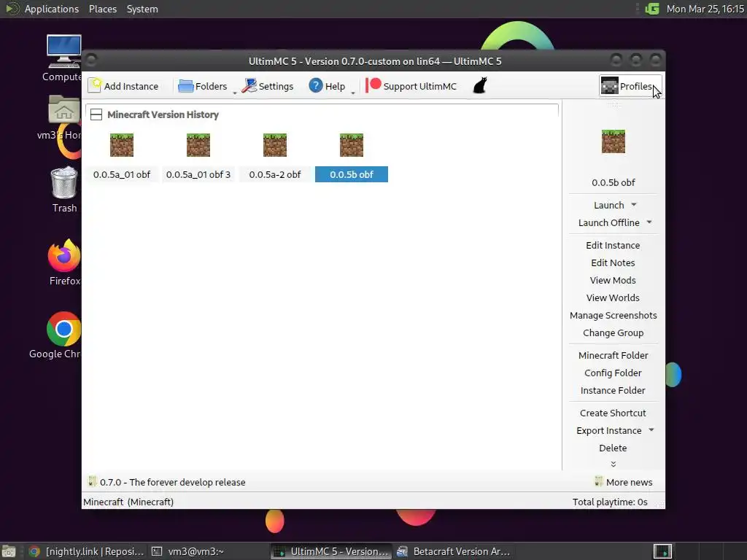Image resolution: width=747 pixels, height=560 pixels.
Task: Click the Add Instance toolbar button
Action: tap(123, 86)
